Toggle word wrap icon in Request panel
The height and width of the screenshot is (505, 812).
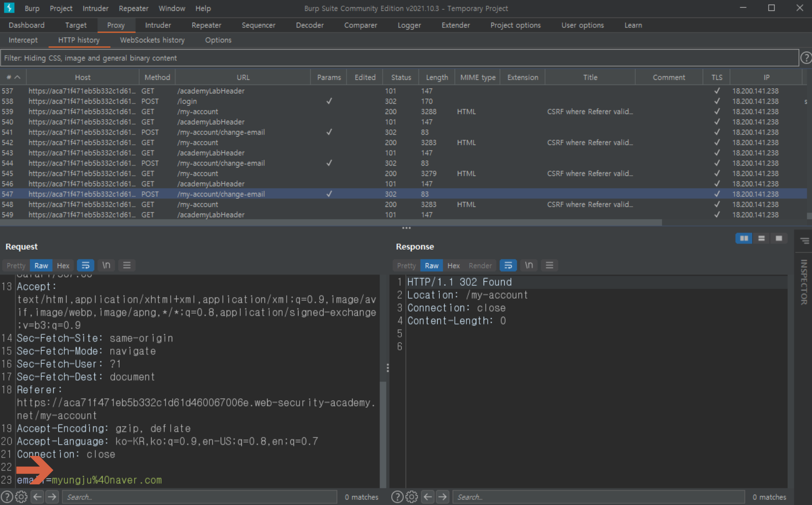point(86,265)
